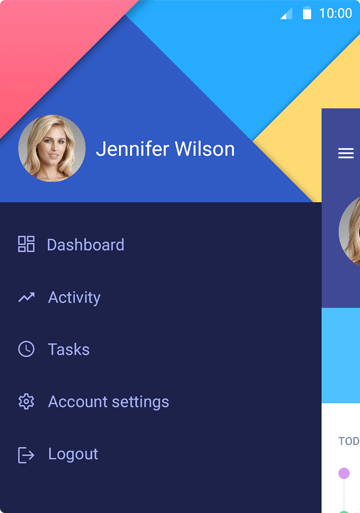Click the Logout exit arrow icon
360x513 pixels.
(x=26, y=455)
